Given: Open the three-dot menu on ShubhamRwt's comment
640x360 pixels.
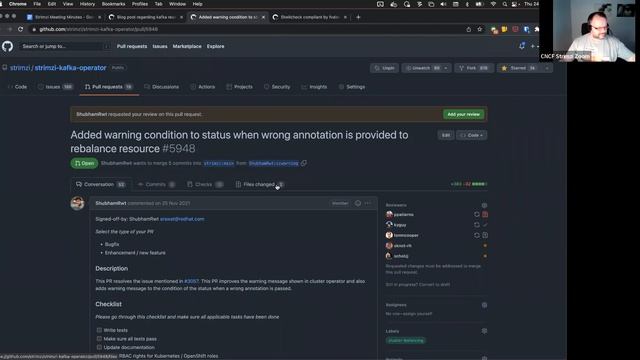Looking at the screenshot, I should 368,203.
